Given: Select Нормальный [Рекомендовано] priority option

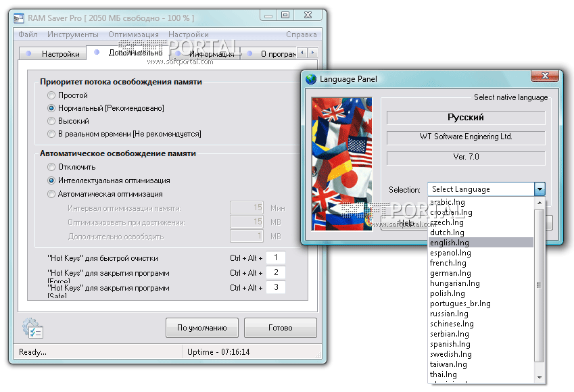Looking at the screenshot, I should click(x=51, y=108).
